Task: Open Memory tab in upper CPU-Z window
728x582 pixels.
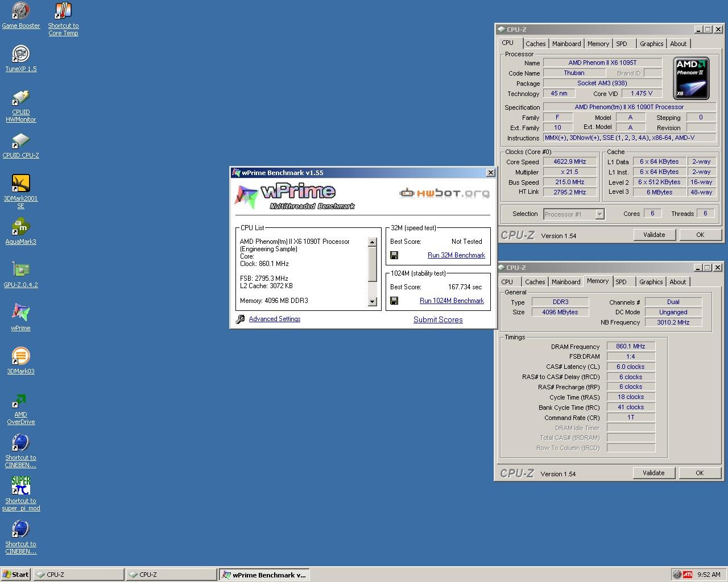Action: tap(598, 44)
